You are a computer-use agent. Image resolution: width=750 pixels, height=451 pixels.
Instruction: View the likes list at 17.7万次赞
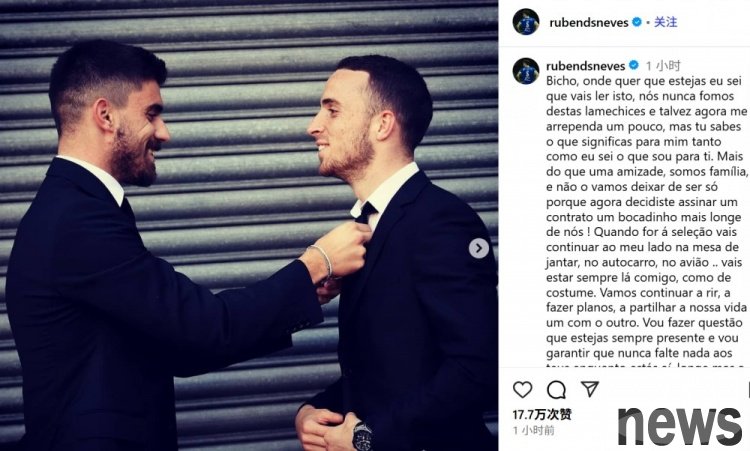(542, 414)
